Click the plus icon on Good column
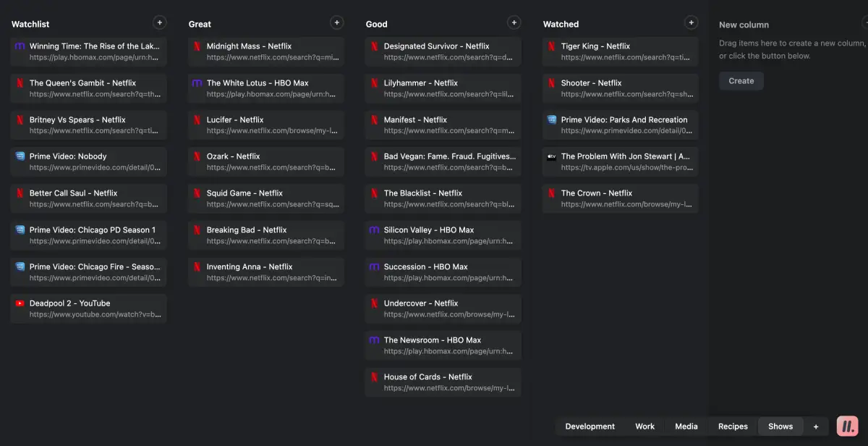This screenshot has width=868, height=446. point(514,22)
